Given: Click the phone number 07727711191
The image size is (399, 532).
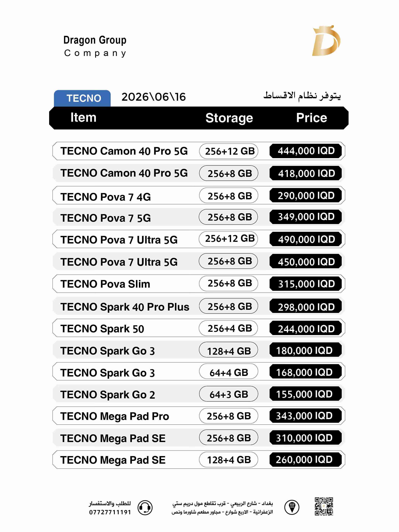Looking at the screenshot, I should coord(110,512).
